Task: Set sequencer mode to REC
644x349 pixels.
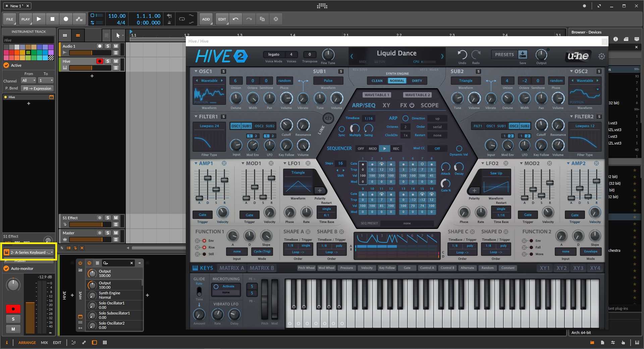Action: (396, 149)
